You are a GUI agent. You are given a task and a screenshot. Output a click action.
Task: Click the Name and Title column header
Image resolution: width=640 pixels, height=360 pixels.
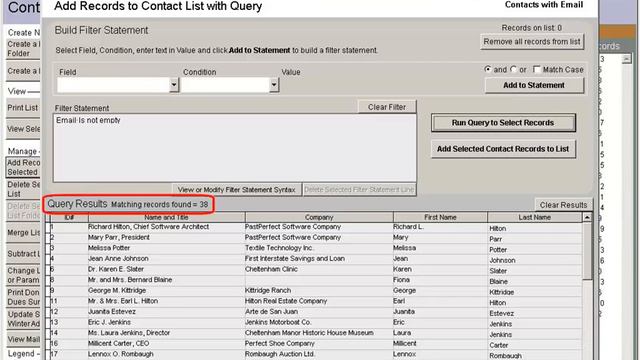[x=166, y=217]
